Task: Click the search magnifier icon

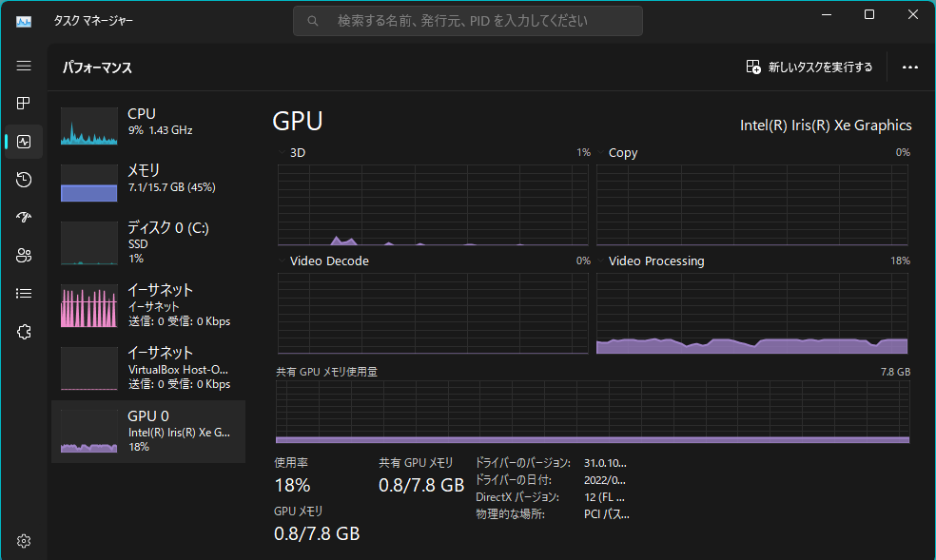Action: pos(313,21)
